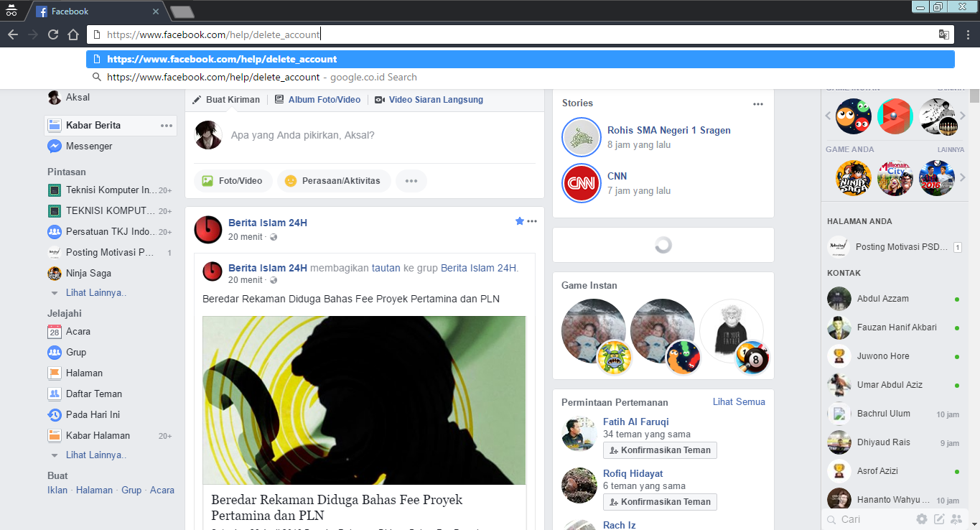Click Berita Islam 24H page avatar on post
This screenshot has width=980, height=530.
[x=208, y=229]
